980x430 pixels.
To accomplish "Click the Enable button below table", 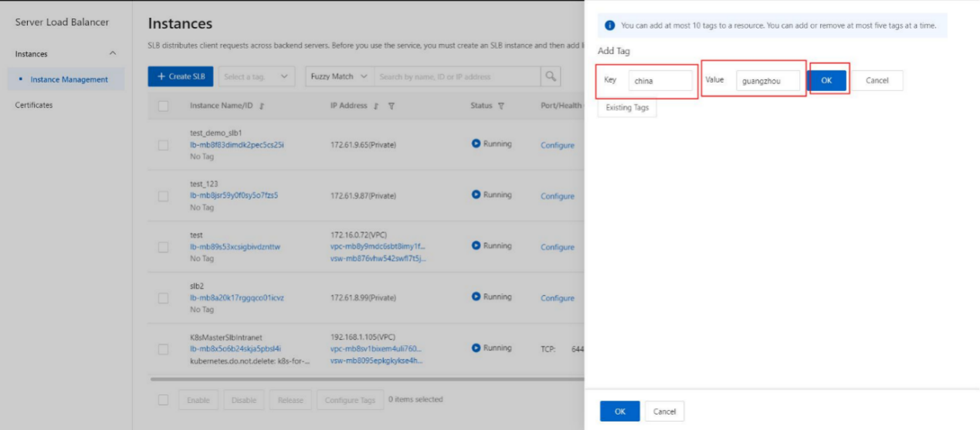I will click(199, 400).
